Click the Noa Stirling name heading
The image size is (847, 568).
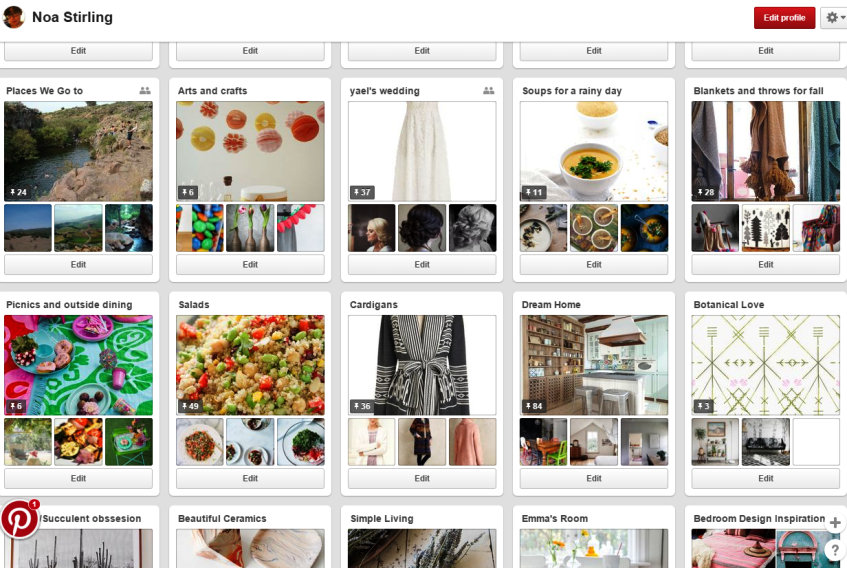tap(72, 17)
